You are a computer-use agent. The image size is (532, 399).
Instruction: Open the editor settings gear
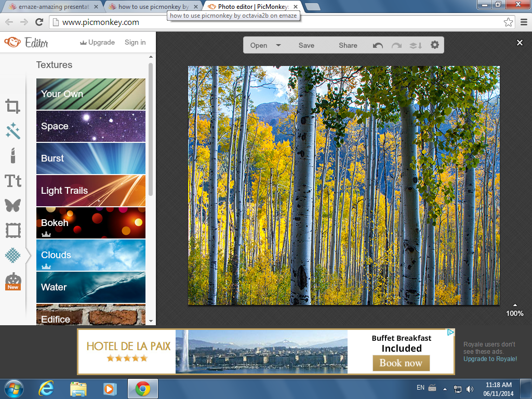click(434, 45)
